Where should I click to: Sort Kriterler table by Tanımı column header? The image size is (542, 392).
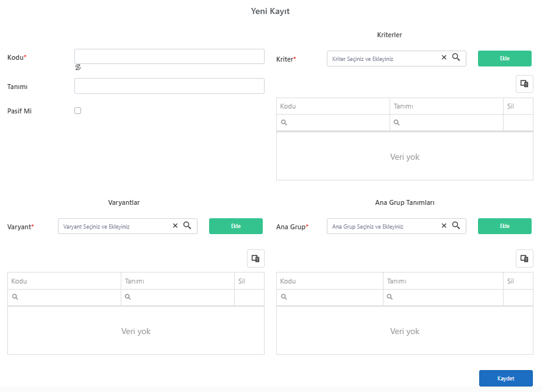(446, 106)
